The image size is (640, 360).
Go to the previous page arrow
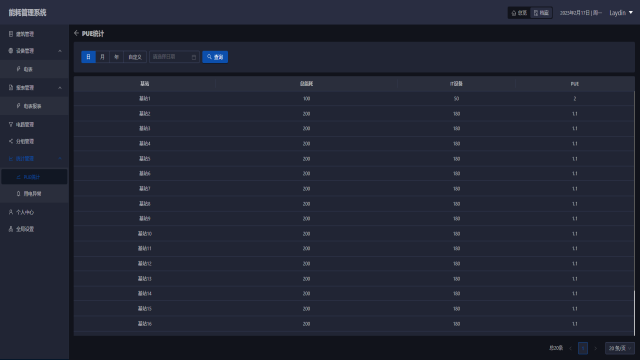coord(571,348)
